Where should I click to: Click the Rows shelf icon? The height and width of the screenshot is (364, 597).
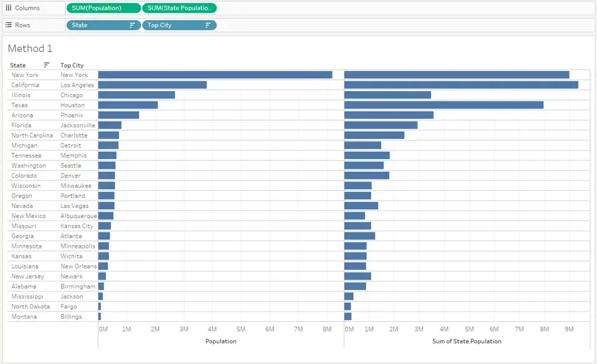click(9, 24)
